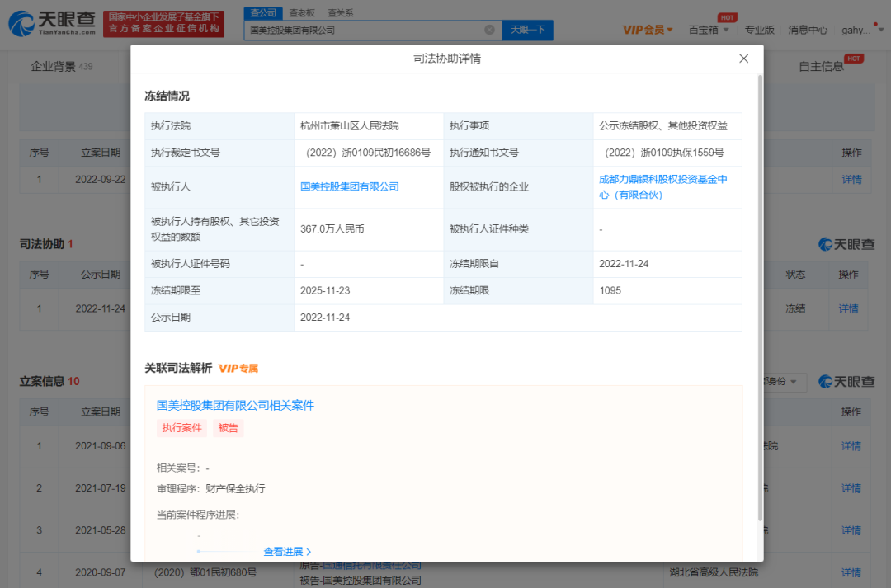
Task: Click 详情 for the 2021-07-19 filing row
Action: (851, 488)
